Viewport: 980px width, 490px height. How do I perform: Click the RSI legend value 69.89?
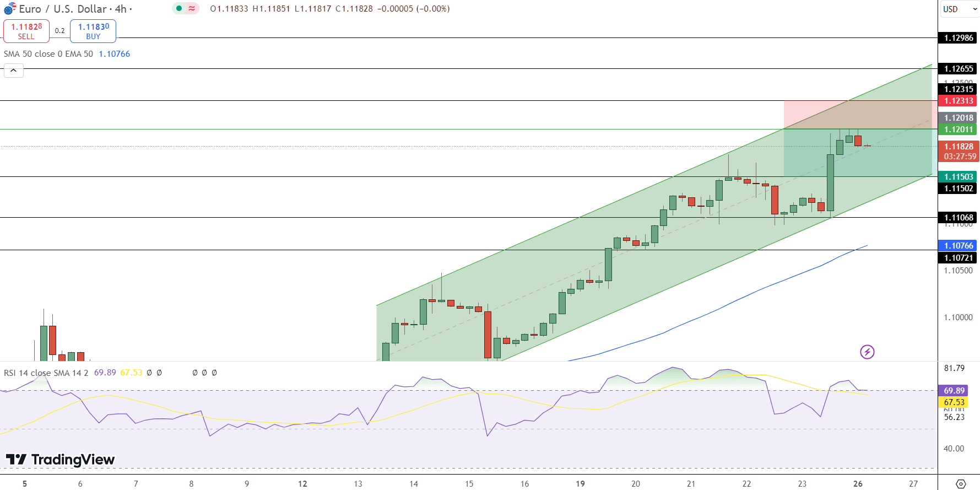105,373
